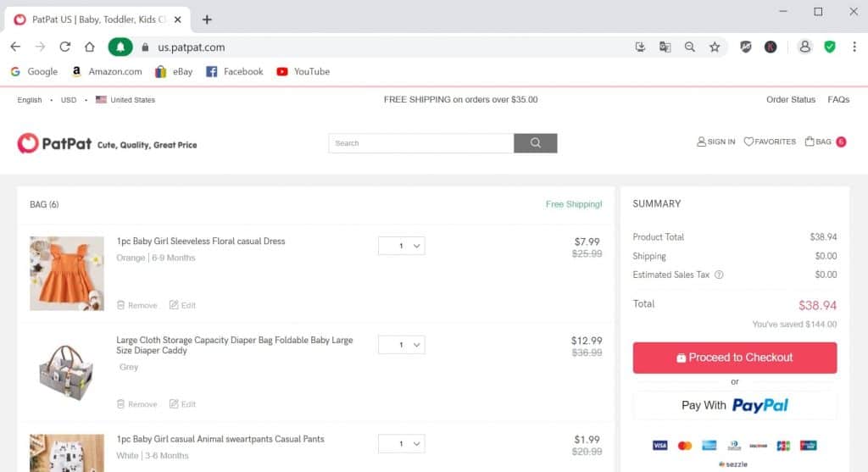Bookmark this page with the star icon

(x=715, y=47)
